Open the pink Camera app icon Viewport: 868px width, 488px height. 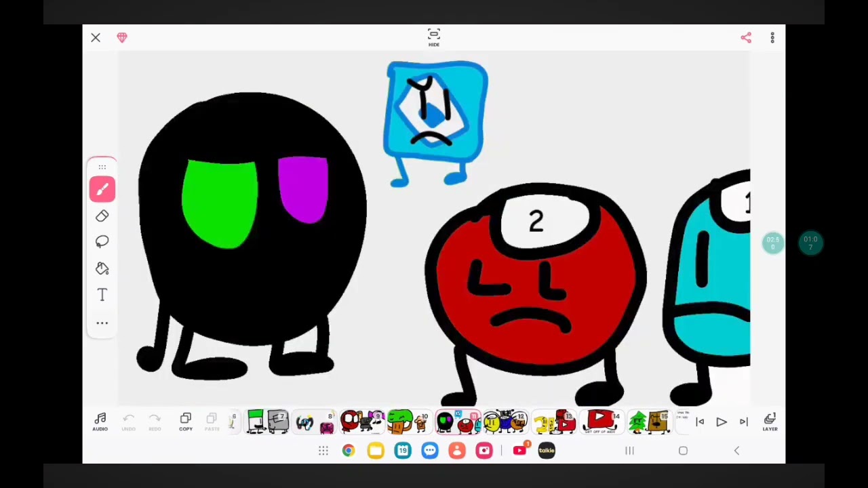(x=484, y=451)
